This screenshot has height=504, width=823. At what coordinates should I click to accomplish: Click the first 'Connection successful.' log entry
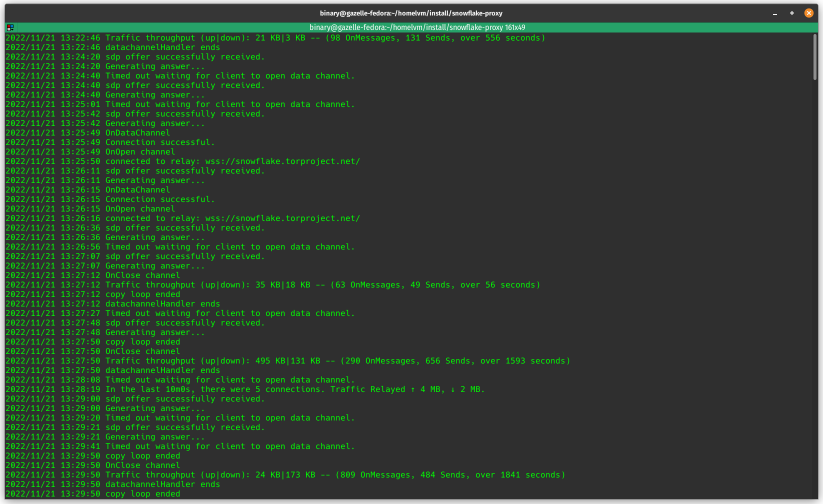160,142
